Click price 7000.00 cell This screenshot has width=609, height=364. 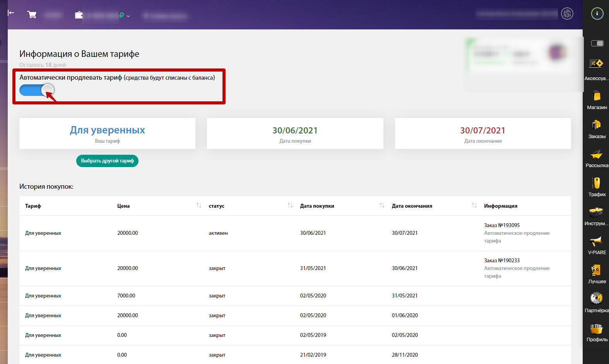click(126, 296)
